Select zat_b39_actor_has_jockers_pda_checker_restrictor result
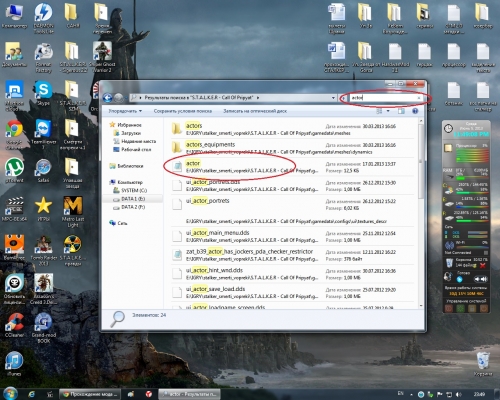Image resolution: width=500 pixels, height=400 pixels. tap(293, 255)
